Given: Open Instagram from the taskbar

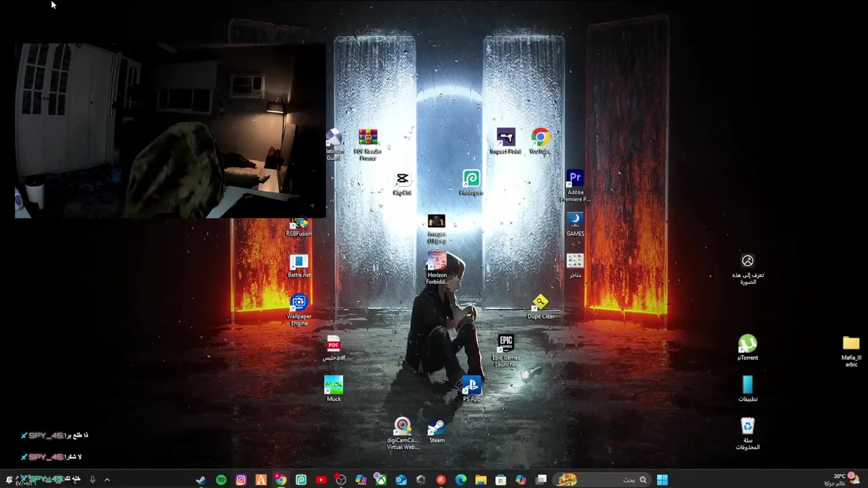Looking at the screenshot, I should [241, 480].
